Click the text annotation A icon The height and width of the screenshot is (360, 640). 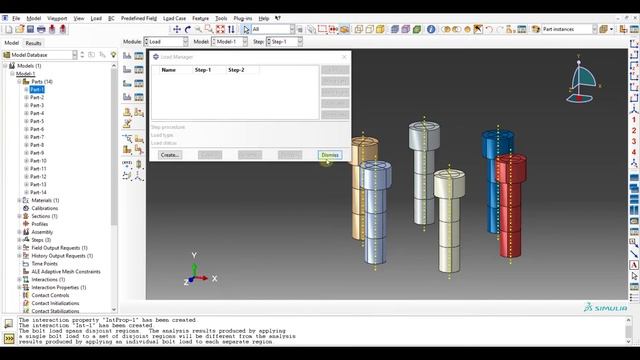pos(634,265)
